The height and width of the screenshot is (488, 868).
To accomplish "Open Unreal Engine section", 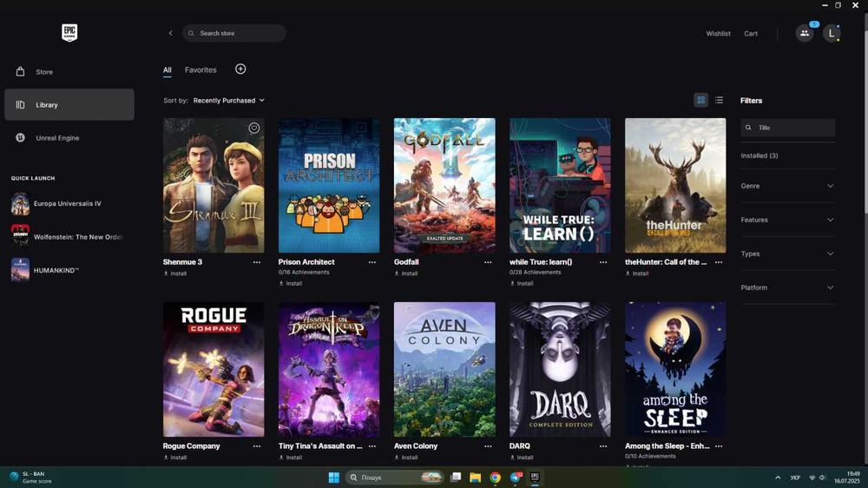I will click(x=69, y=138).
